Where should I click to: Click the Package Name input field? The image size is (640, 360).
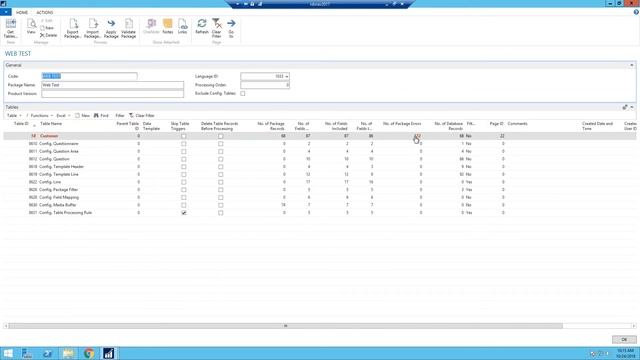(113, 85)
